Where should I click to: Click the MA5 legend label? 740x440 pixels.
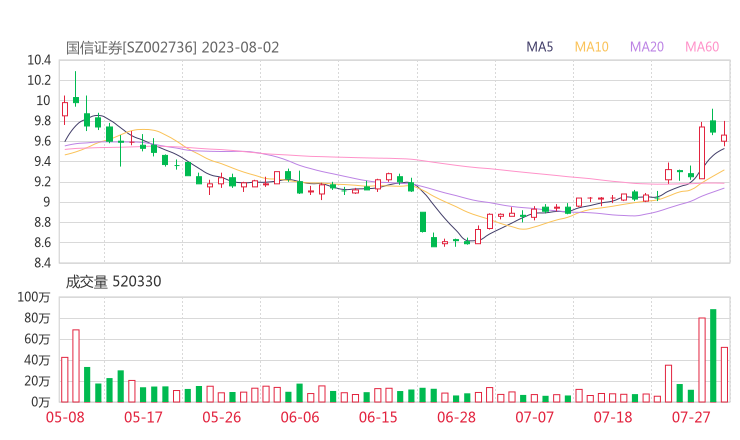tap(539, 47)
